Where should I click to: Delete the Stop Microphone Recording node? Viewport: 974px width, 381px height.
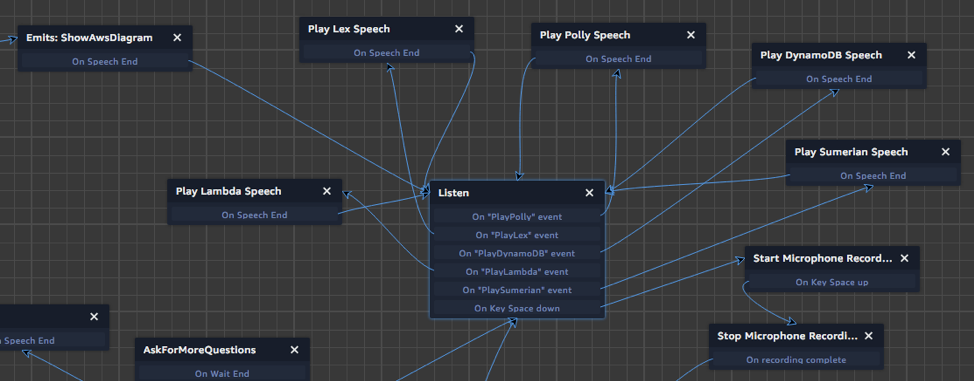point(868,336)
